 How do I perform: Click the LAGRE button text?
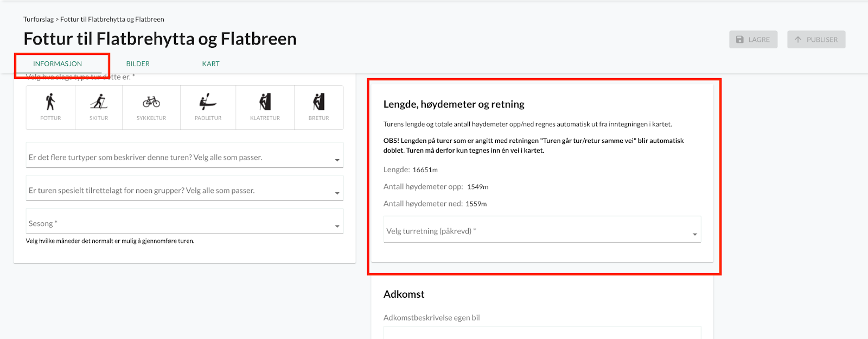[x=759, y=40]
